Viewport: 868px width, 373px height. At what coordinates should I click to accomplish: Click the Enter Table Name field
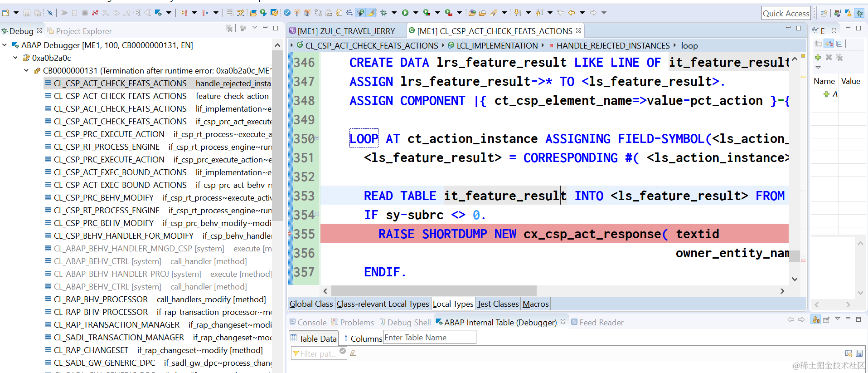(x=430, y=337)
